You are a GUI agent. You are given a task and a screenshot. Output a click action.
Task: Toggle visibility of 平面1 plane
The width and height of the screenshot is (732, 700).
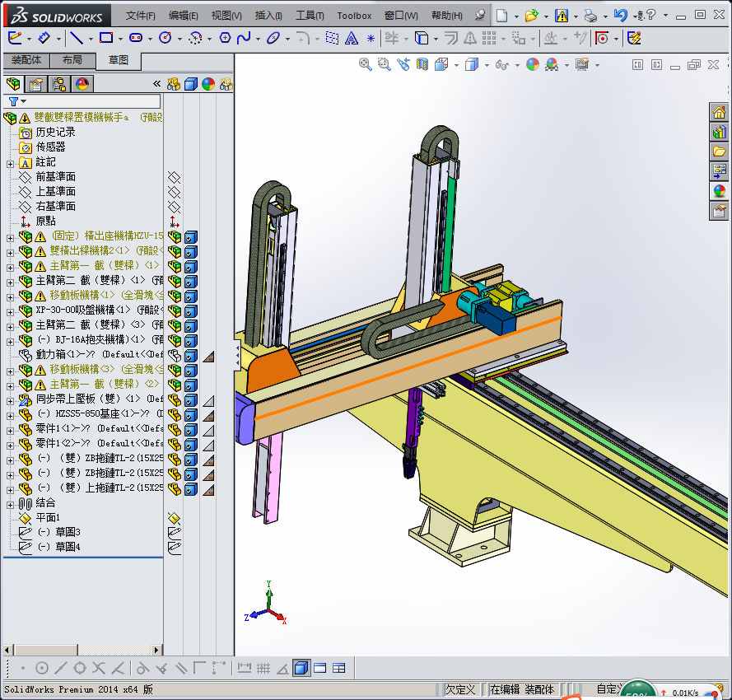pos(174,518)
